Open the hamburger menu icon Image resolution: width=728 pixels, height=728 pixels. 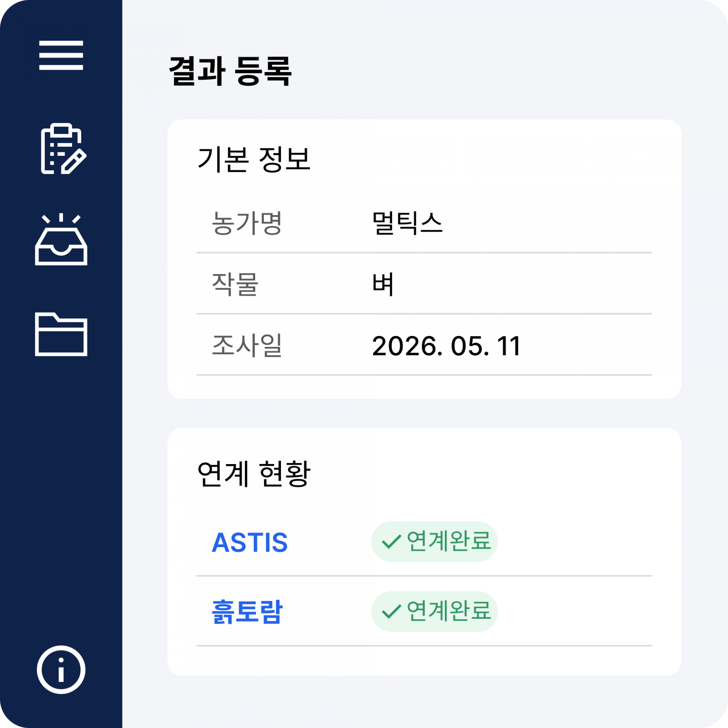tap(61, 55)
